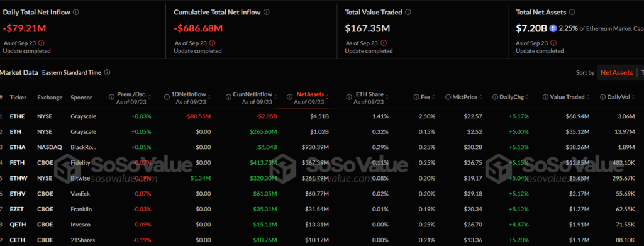This screenshot has height=246, width=644.
Task: Open the ETHE ticker row
Action: point(17,116)
